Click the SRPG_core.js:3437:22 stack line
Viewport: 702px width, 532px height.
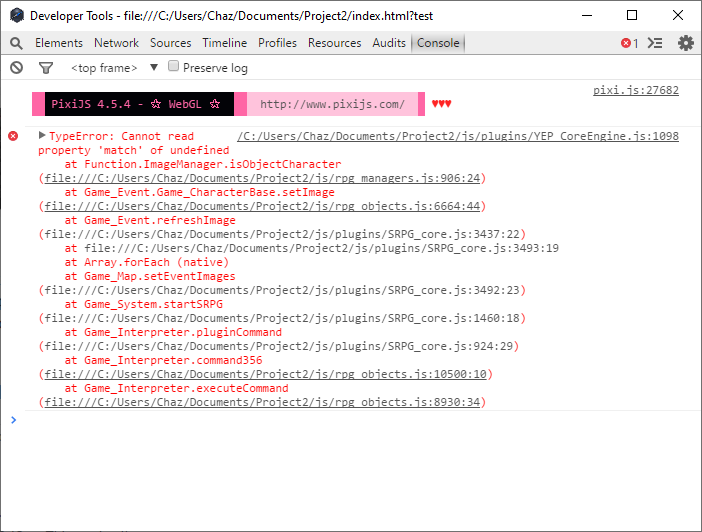pyautogui.click(x=282, y=234)
